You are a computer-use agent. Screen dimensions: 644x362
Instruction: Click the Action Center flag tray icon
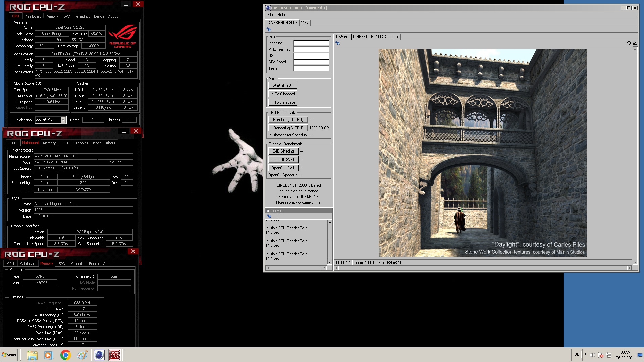[x=601, y=355]
